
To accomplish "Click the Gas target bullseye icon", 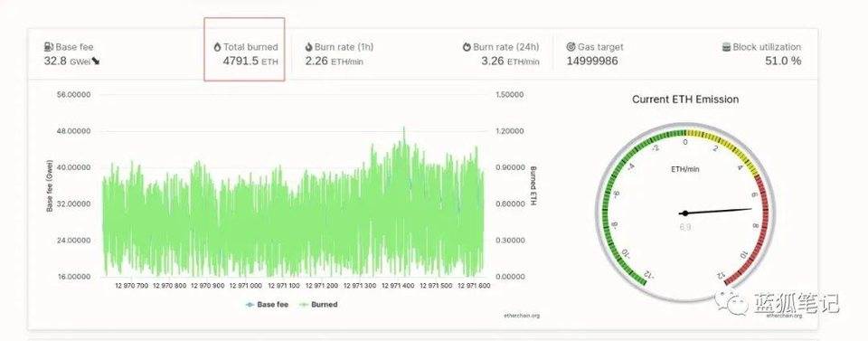I will click(x=571, y=47).
